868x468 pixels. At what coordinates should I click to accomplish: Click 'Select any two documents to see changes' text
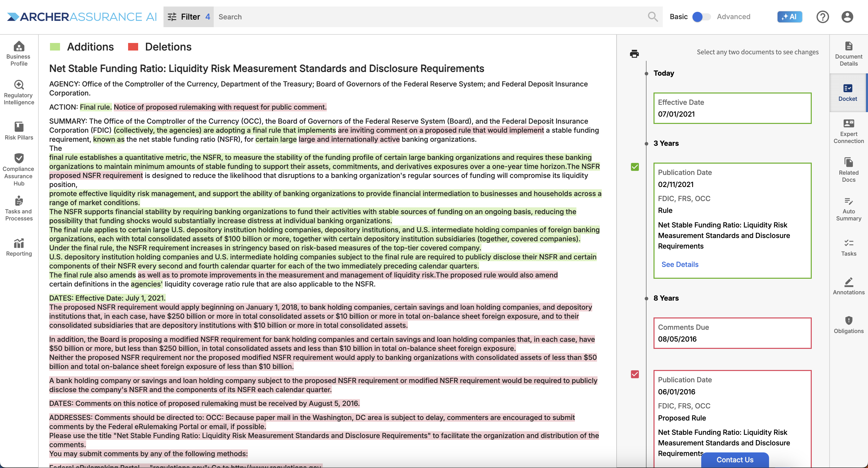[x=757, y=52]
